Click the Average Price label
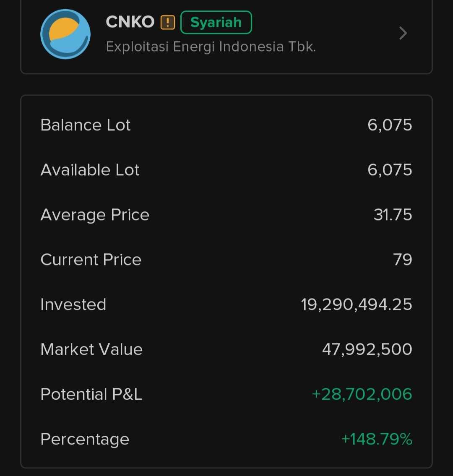 pos(95,215)
